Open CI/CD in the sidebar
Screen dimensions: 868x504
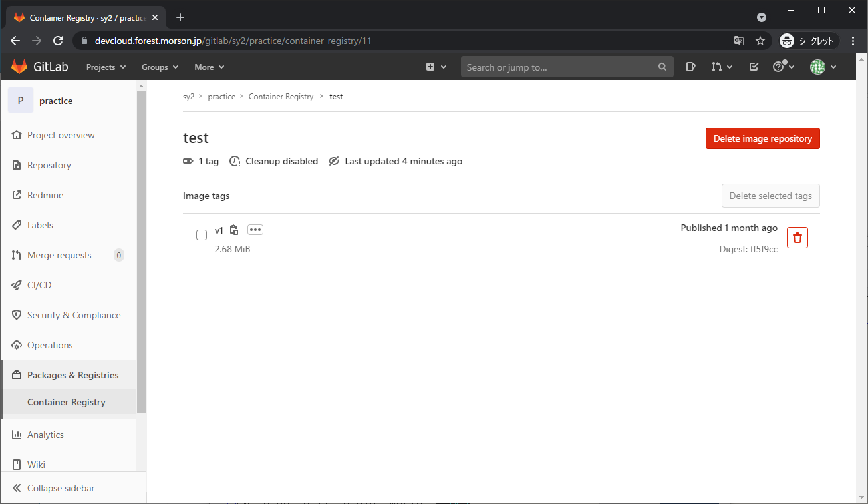[x=39, y=285]
